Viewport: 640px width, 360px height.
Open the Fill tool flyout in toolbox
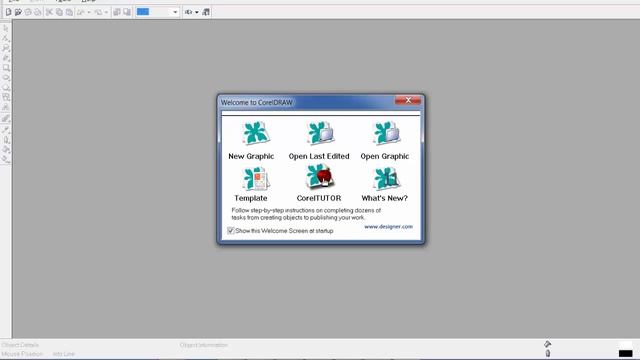pyautogui.click(x=6, y=150)
